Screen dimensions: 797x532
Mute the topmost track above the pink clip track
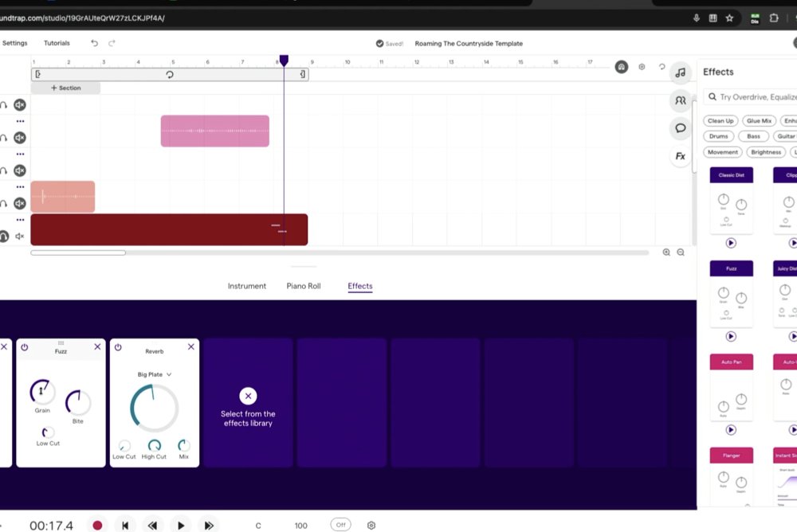pos(20,104)
